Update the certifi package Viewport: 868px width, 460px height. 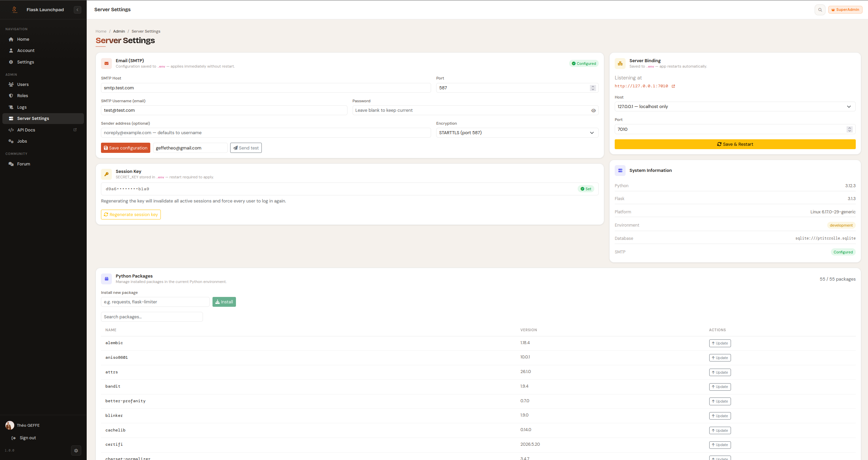pyautogui.click(x=720, y=445)
